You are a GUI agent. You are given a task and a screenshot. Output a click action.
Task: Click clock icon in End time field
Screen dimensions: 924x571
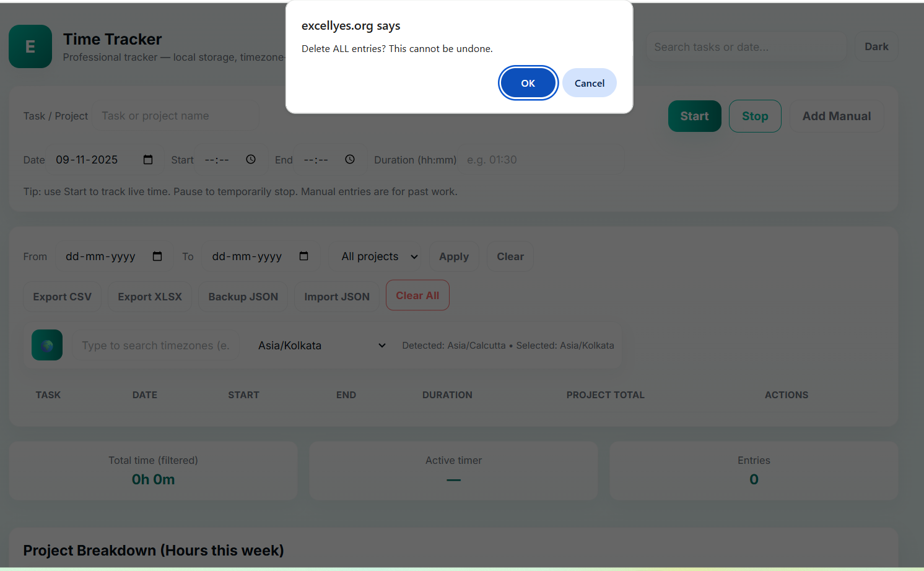350,160
